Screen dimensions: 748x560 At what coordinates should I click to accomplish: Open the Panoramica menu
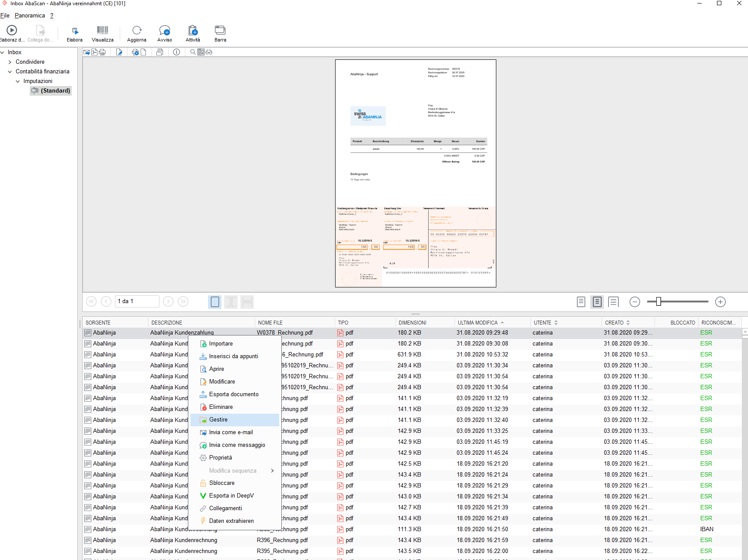(30, 15)
